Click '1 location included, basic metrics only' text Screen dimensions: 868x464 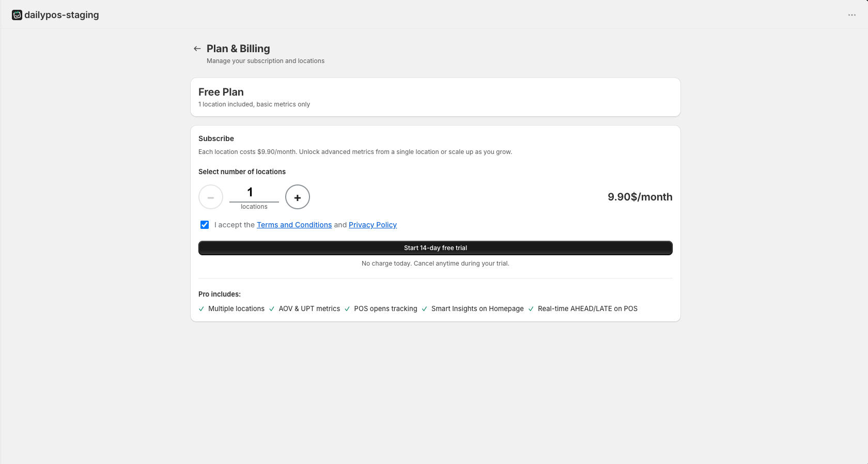tap(254, 104)
